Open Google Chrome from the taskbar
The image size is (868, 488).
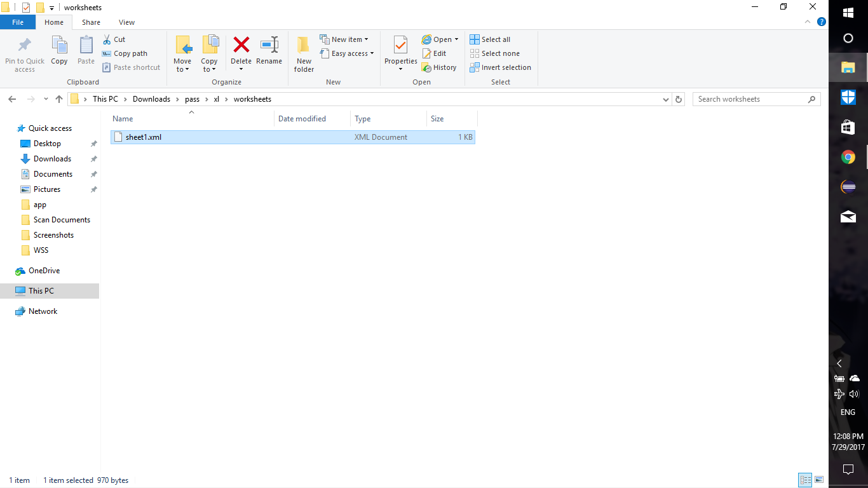pos(848,157)
